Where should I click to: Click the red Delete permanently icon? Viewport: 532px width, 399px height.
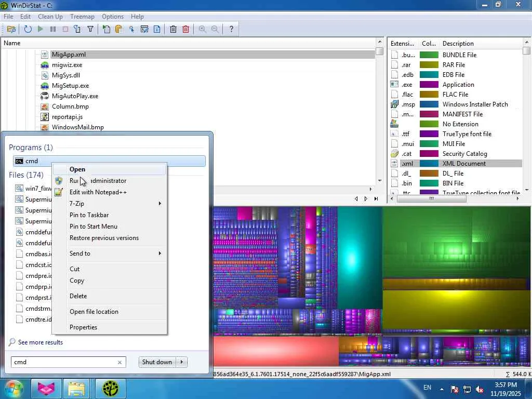click(x=185, y=29)
